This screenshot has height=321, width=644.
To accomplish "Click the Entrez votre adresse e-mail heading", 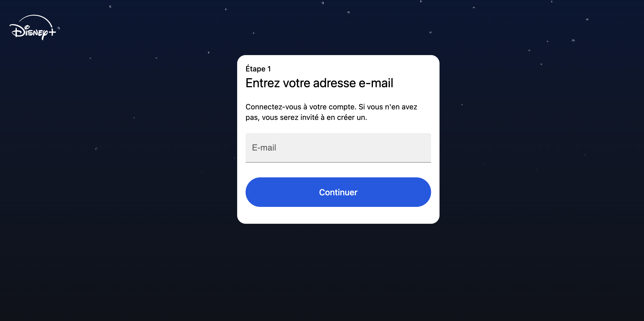I will pos(319,83).
